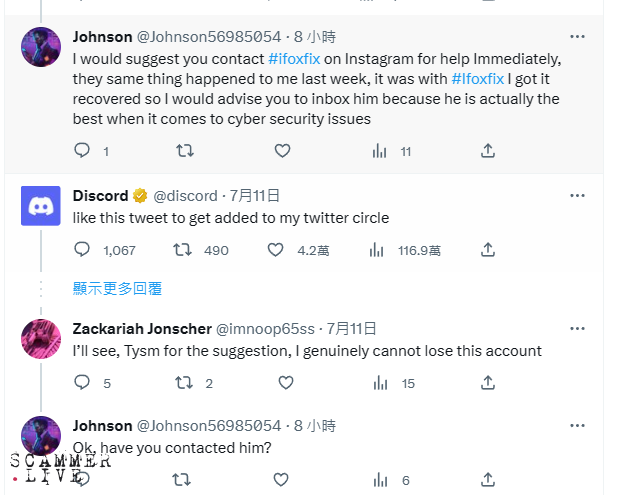
Task: Like Zackariah Jonscher's reply
Action: pos(285,383)
